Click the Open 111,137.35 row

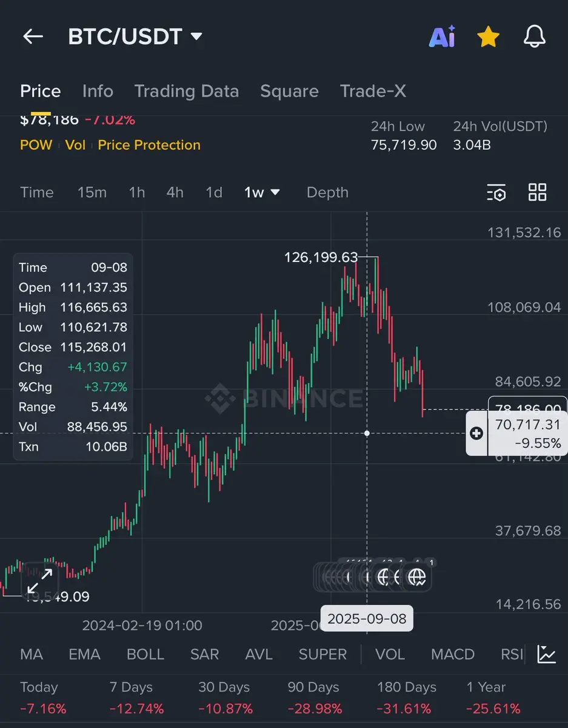pyautogui.click(x=73, y=287)
